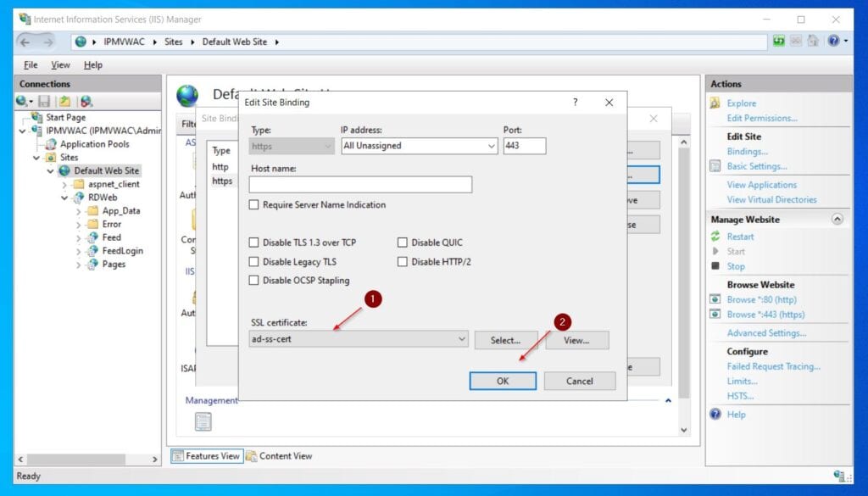868x496 pixels.
Task: Click the Browse *:80 page icon
Action: tap(715, 299)
